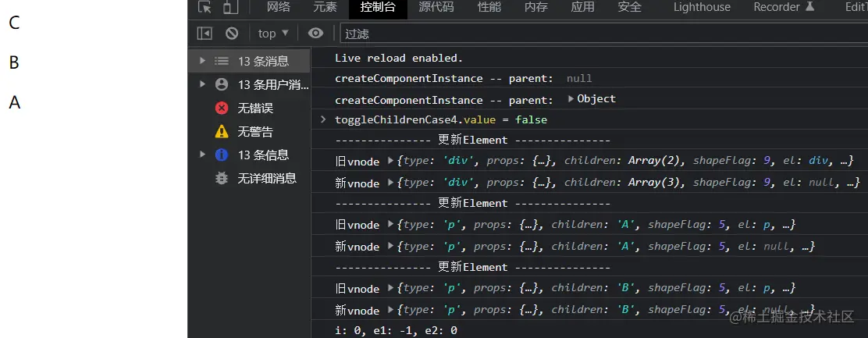
Task: Open the Lighthouse tab
Action: coord(702,7)
